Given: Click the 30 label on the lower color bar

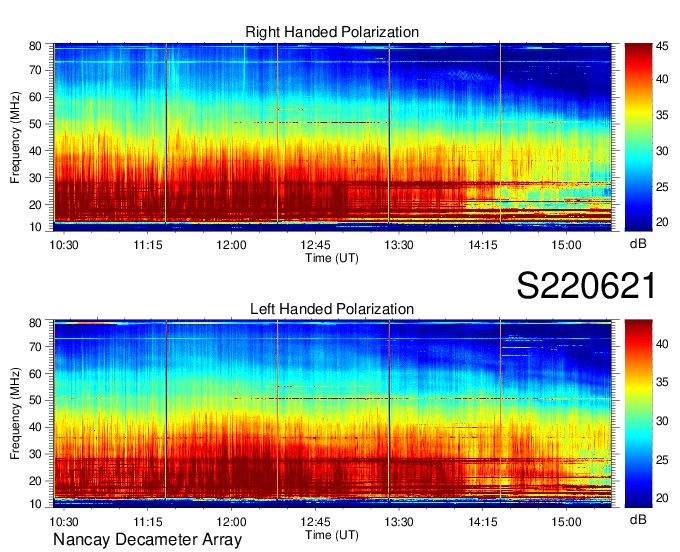Looking at the screenshot, I should (x=662, y=421).
